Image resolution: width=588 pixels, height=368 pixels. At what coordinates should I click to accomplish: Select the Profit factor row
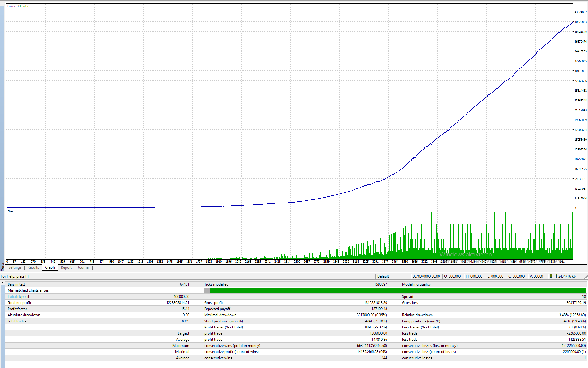tap(98, 309)
